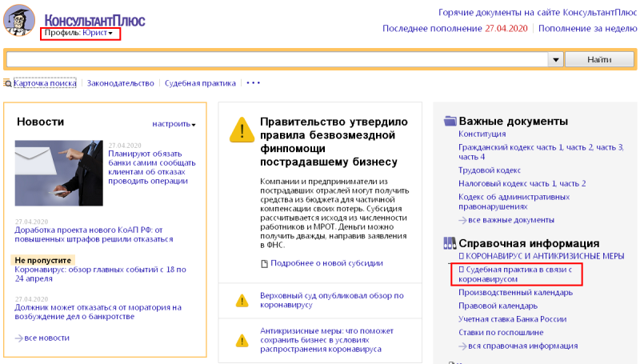The image size is (640, 364).
Task: Click the ConsultantPlus professor logo icon
Action: 18,20
